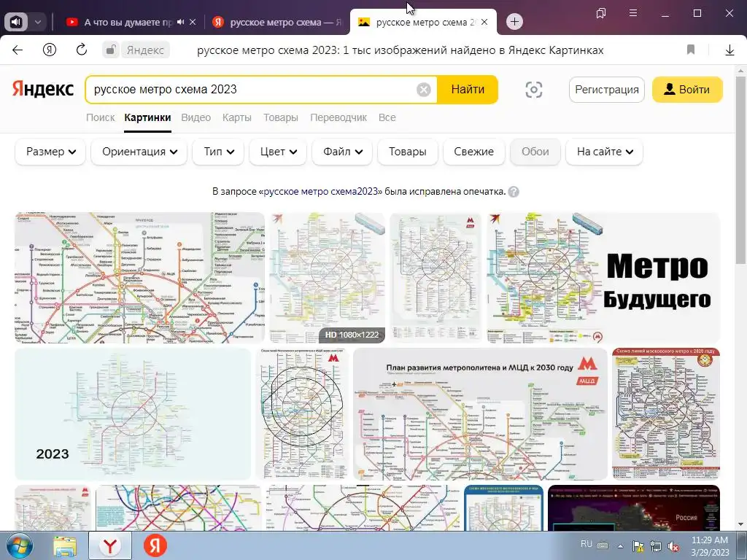Click the Yandex Browser taskbar icon
Viewport: 747px width, 560px height.
[x=110, y=546]
